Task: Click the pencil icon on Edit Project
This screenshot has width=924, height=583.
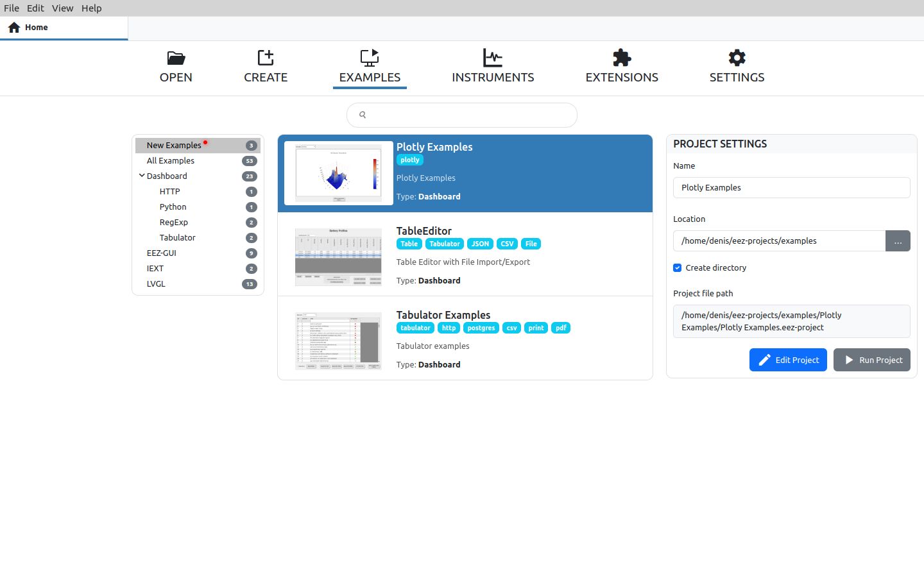Action: (764, 360)
